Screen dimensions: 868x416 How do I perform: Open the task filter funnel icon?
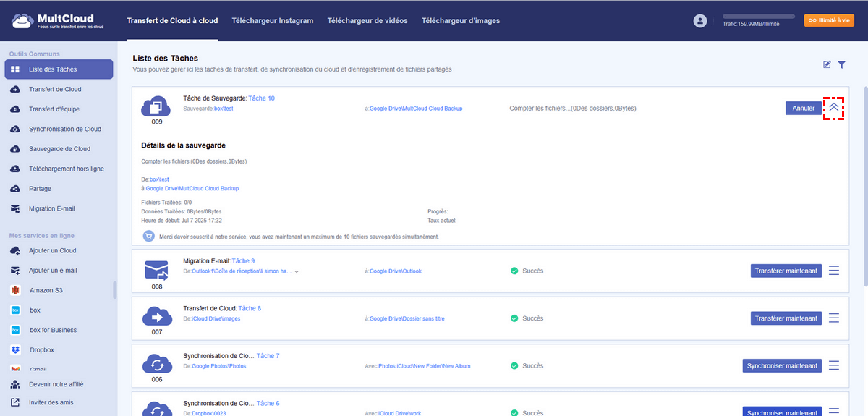pyautogui.click(x=842, y=64)
